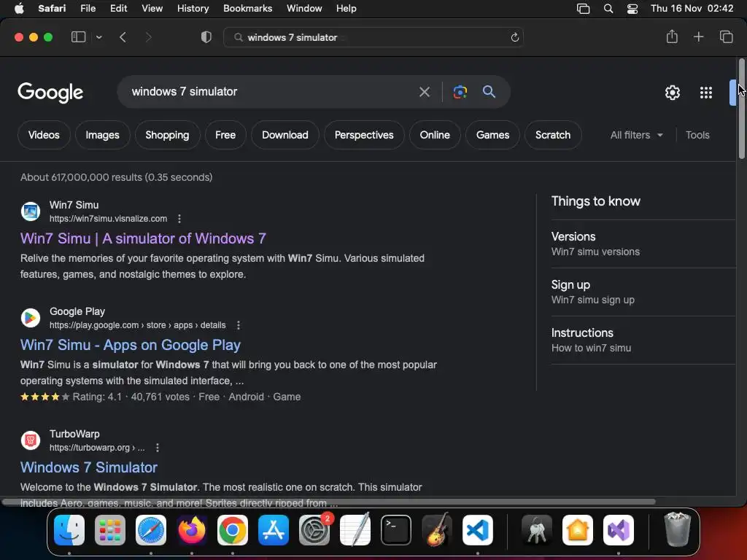This screenshot has height=560, width=747.
Task: Open the Win7 Simu result link
Action: (x=143, y=238)
